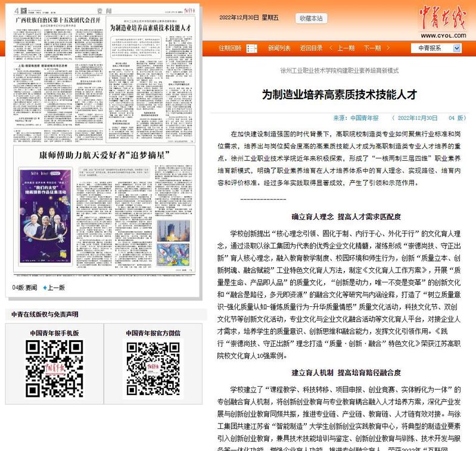Open the 中青在线版权与免责声明 link
The width and height of the screenshot is (476, 451).
(45, 314)
